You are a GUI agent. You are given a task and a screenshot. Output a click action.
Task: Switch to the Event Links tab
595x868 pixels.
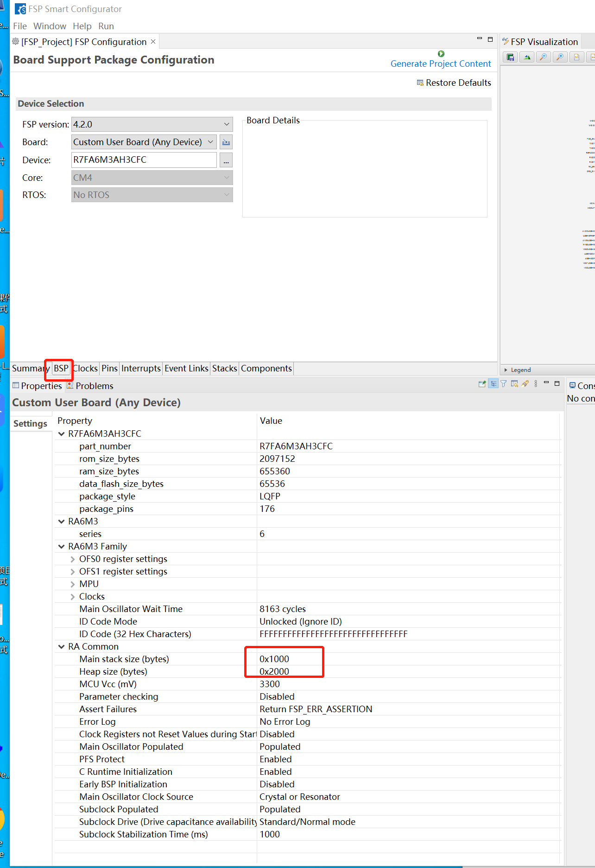coord(186,369)
